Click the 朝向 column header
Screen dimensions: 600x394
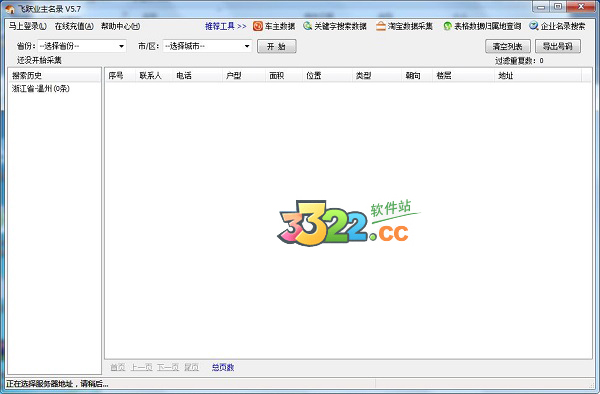pyautogui.click(x=417, y=75)
